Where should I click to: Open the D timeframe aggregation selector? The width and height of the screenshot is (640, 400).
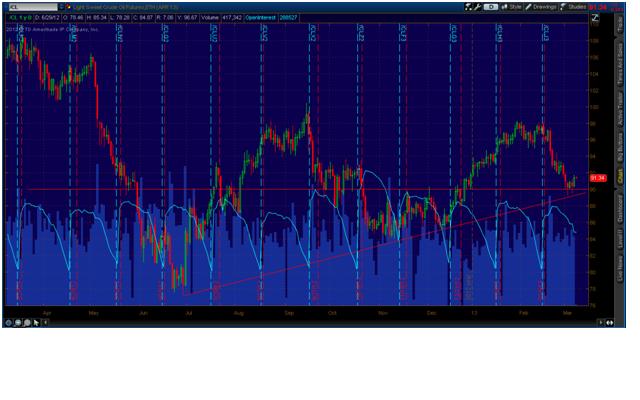pyautogui.click(x=491, y=7)
